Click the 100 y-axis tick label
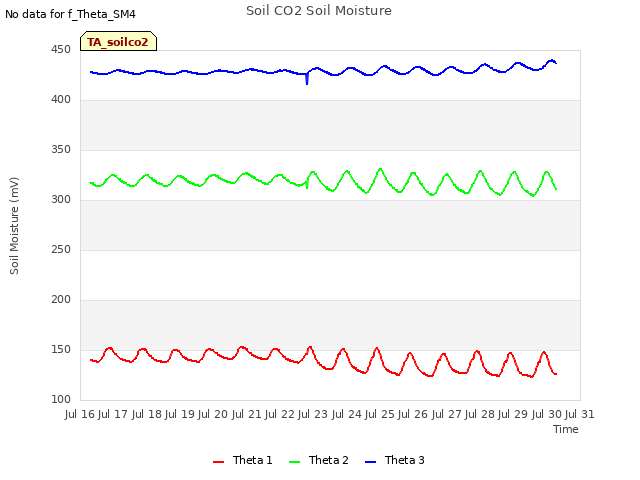Screen dimensions: 640x480 coord(61,400)
